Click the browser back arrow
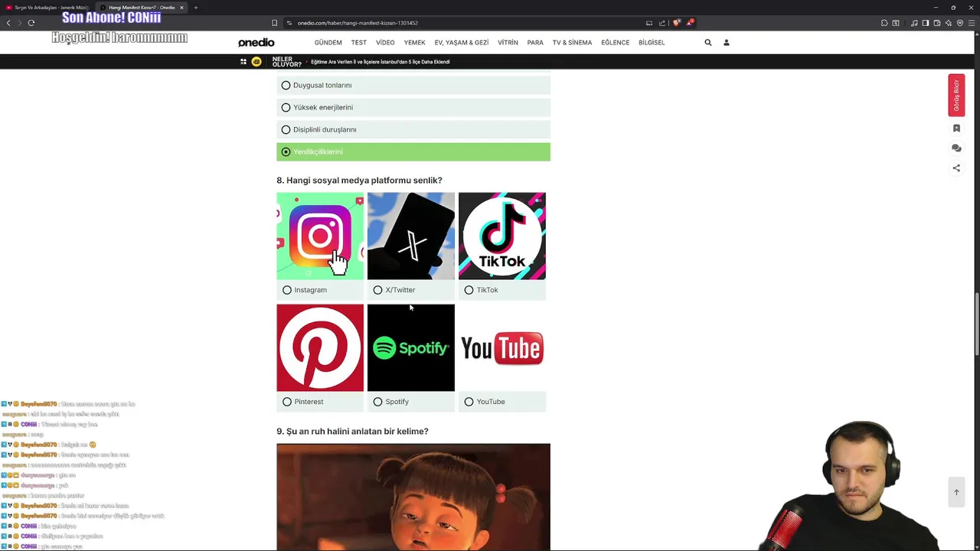The height and width of the screenshot is (551, 980). (x=8, y=23)
